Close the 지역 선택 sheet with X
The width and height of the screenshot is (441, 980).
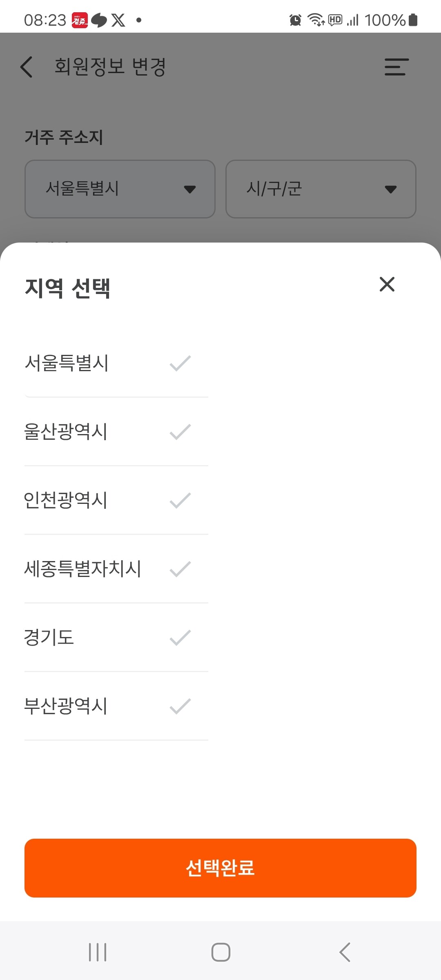tap(387, 284)
